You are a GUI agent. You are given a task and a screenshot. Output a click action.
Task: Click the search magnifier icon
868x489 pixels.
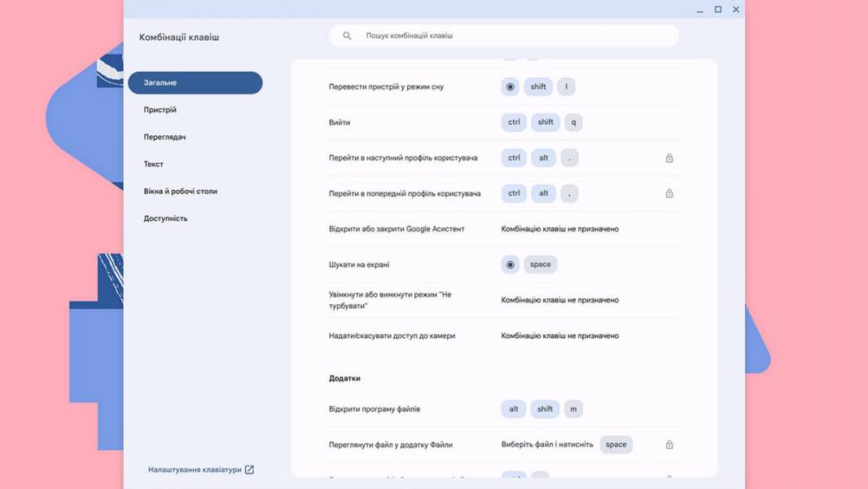(347, 35)
